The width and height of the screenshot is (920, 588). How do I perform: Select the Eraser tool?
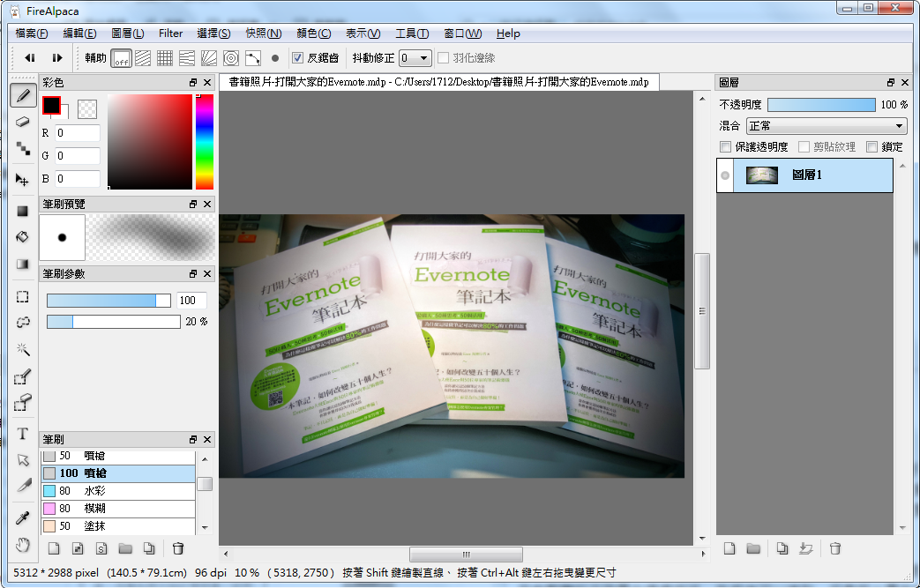pos(23,122)
